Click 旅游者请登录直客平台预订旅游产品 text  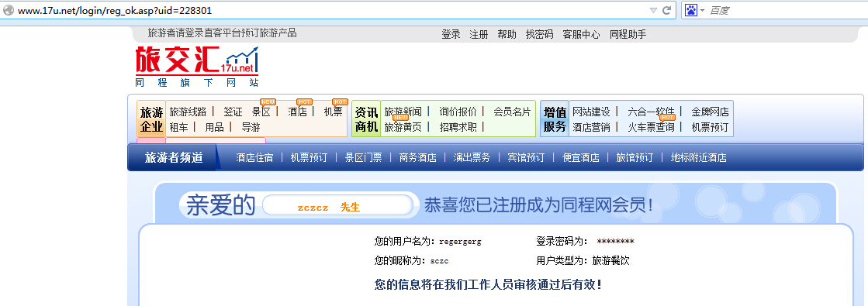(x=223, y=33)
